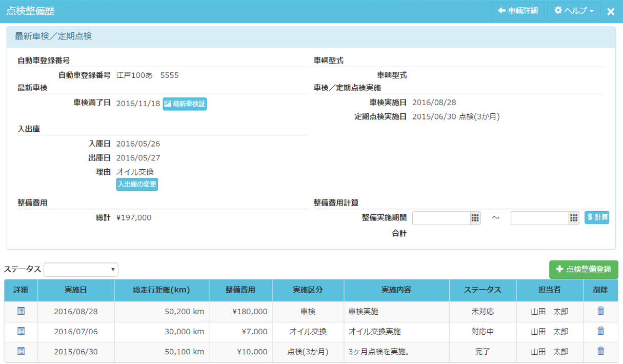The image size is (623, 364).
Task: Click the 実施内容 column header
Action: (396, 290)
